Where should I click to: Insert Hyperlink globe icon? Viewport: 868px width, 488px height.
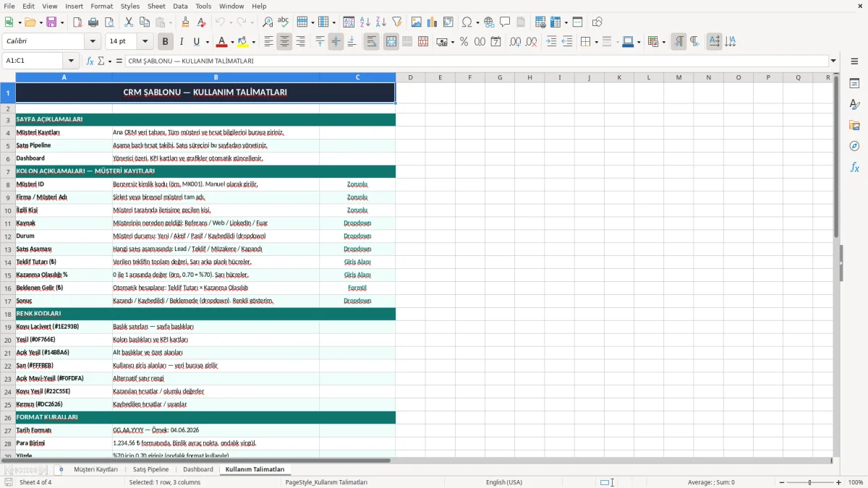pos(489,22)
